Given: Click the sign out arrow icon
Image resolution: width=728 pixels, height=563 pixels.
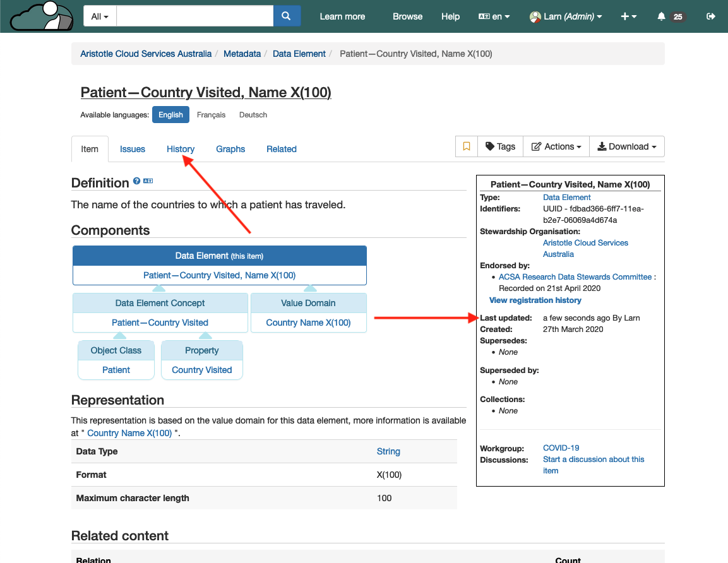Looking at the screenshot, I should pyautogui.click(x=711, y=16).
